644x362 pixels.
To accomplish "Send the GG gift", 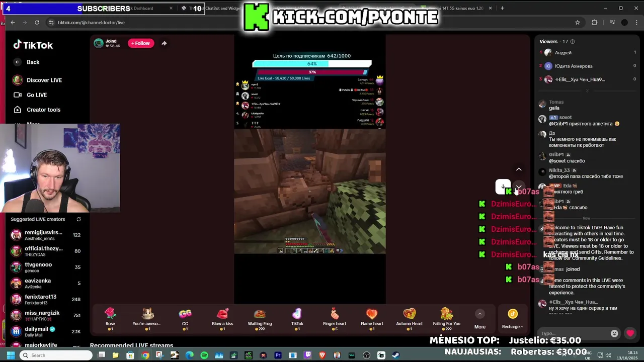I will (x=185, y=319).
